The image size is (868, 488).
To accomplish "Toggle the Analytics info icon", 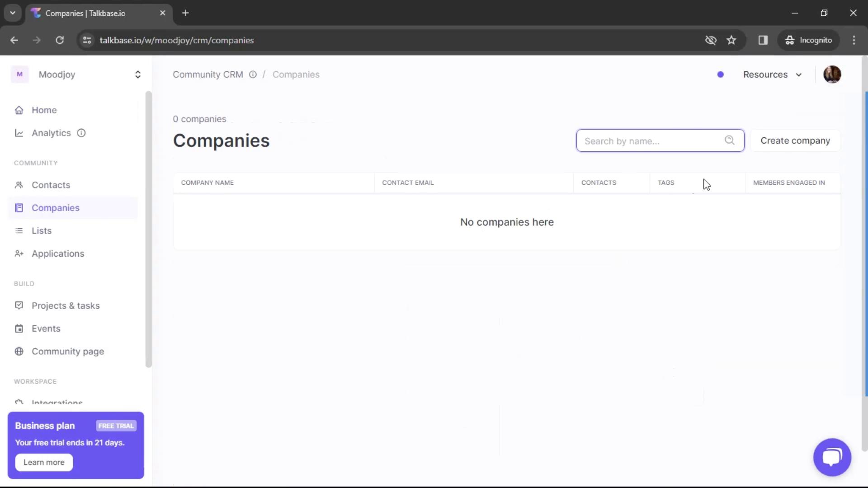I will point(82,133).
